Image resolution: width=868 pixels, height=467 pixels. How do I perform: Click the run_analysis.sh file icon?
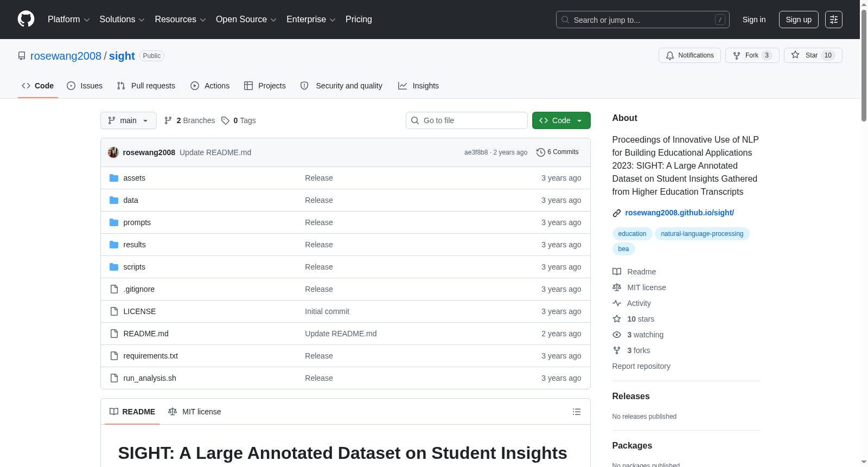tap(114, 378)
